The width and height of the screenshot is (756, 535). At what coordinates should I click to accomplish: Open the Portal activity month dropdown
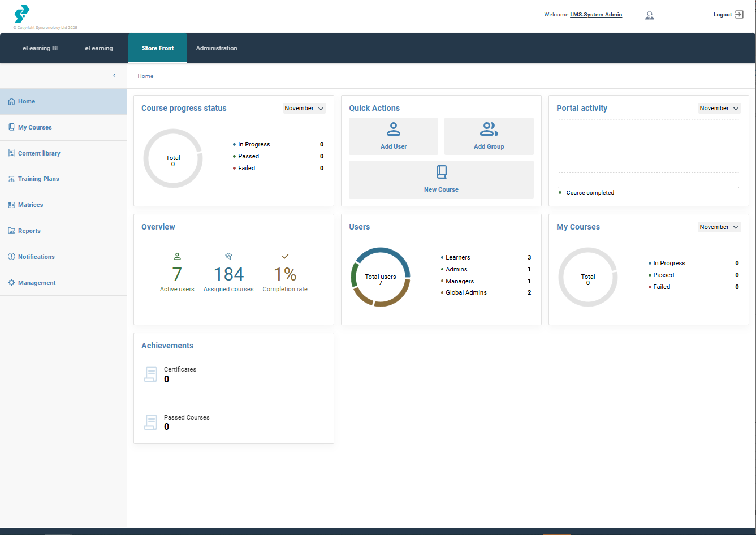pos(719,109)
